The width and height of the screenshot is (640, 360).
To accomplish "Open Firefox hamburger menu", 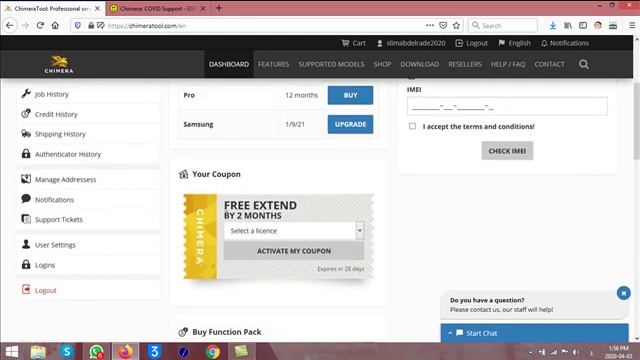I will (632, 25).
